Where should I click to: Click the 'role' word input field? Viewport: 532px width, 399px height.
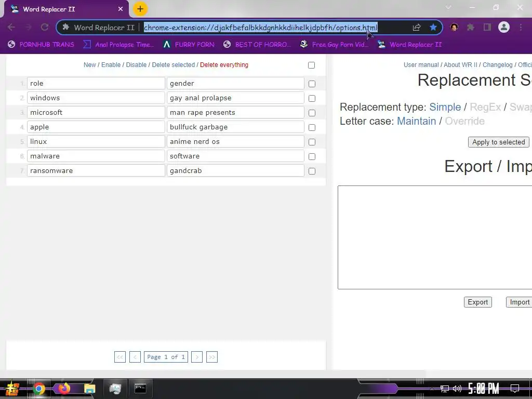pyautogui.click(x=96, y=84)
